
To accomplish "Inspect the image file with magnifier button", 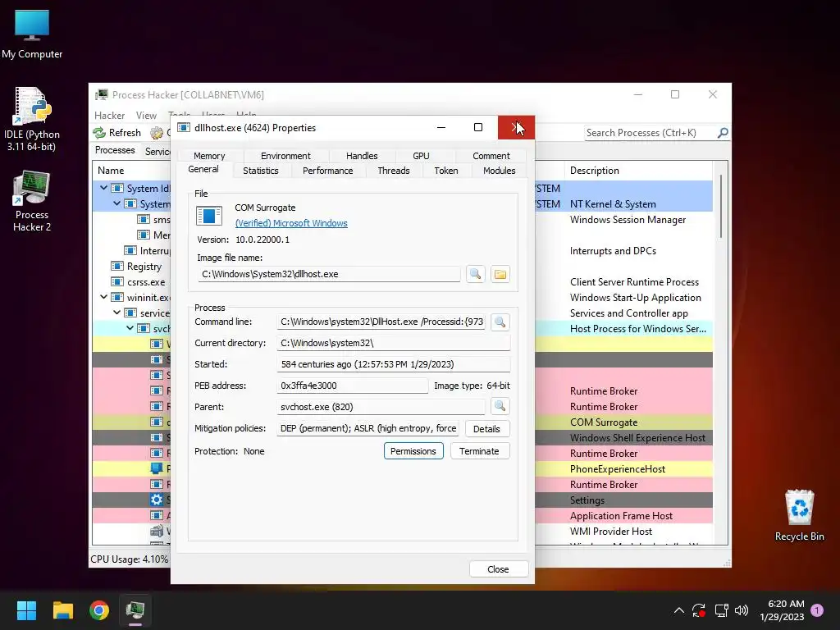I will click(x=475, y=274).
